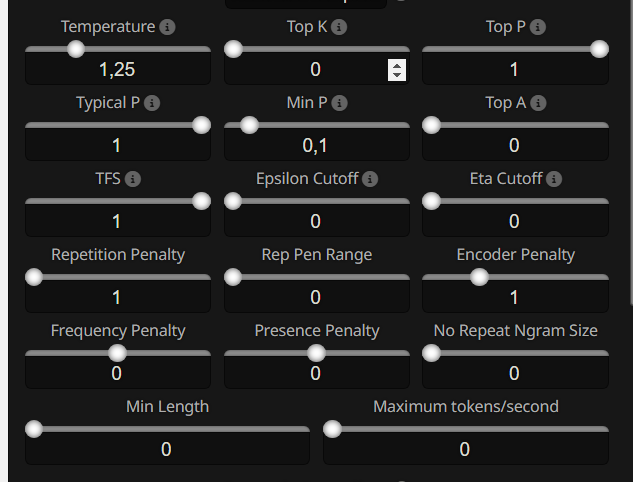Click the info icon beside Top A

click(x=539, y=103)
